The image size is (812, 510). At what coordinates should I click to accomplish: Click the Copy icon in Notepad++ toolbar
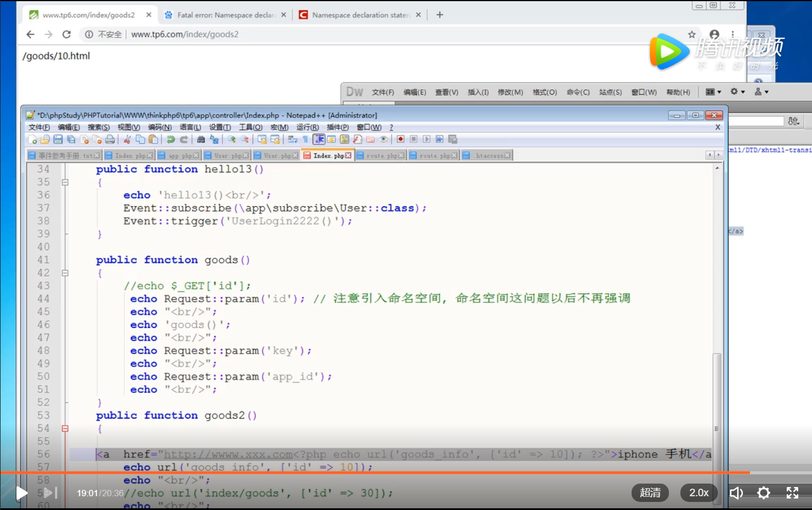(x=140, y=139)
